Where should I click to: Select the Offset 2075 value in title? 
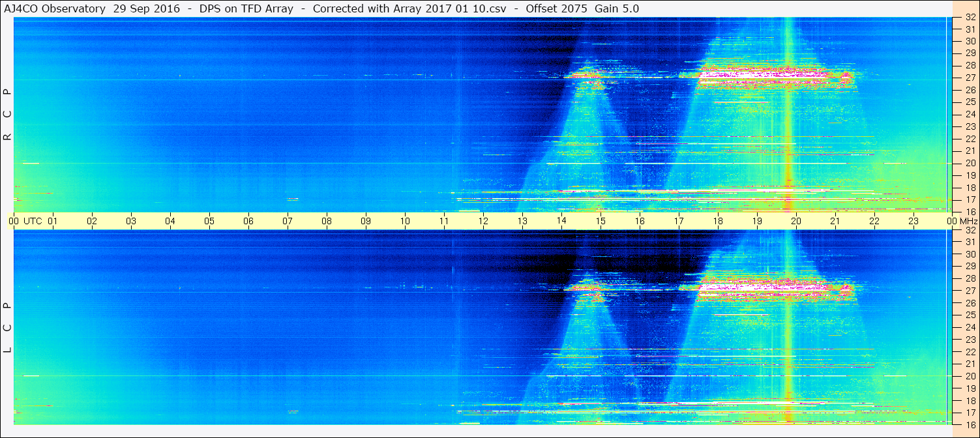[x=556, y=8]
